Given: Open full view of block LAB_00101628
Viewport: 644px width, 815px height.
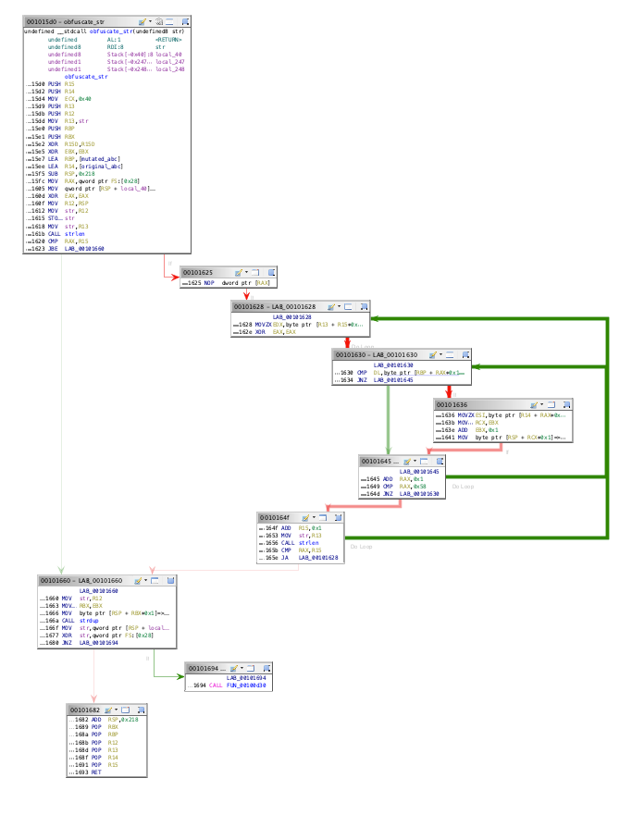Looking at the screenshot, I should 348,306.
